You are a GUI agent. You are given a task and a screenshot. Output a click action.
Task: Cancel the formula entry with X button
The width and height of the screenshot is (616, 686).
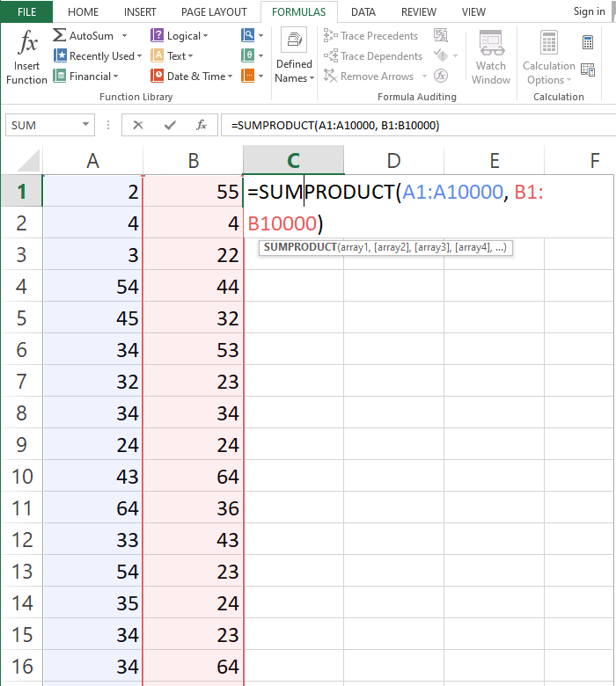pyautogui.click(x=137, y=125)
